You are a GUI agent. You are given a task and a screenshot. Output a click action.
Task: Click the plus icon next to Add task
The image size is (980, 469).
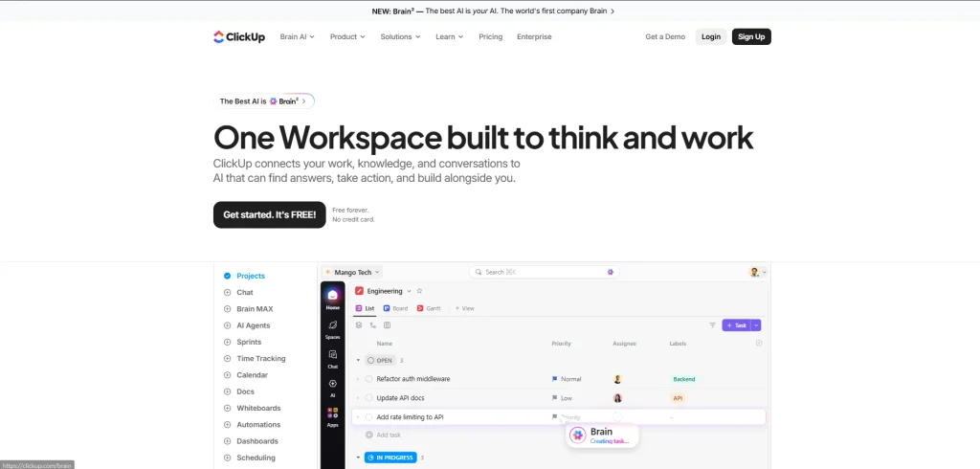pos(368,435)
